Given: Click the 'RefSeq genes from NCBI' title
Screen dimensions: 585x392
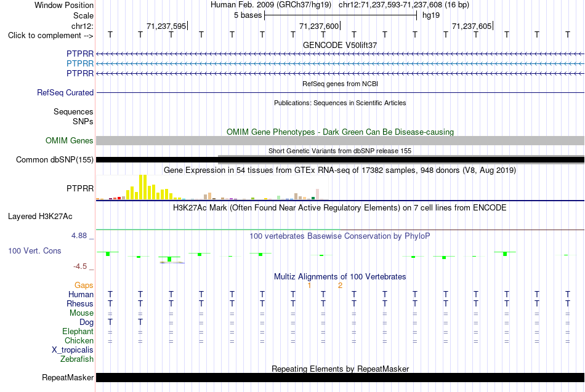Looking at the screenshot, I should point(340,84).
